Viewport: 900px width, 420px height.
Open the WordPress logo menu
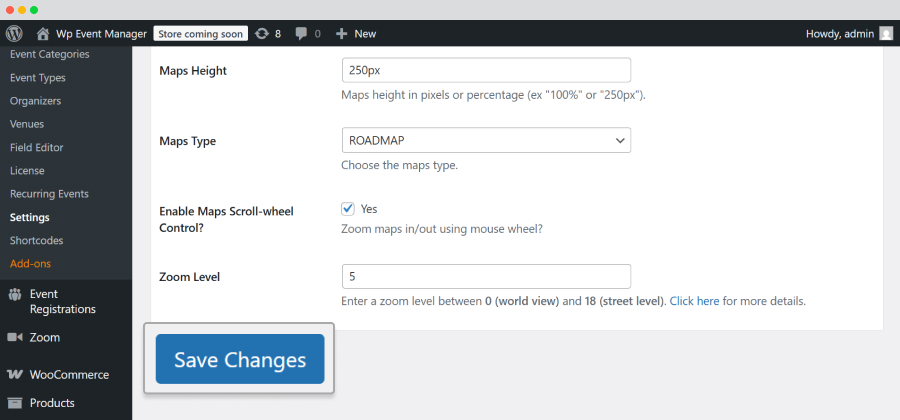14,34
